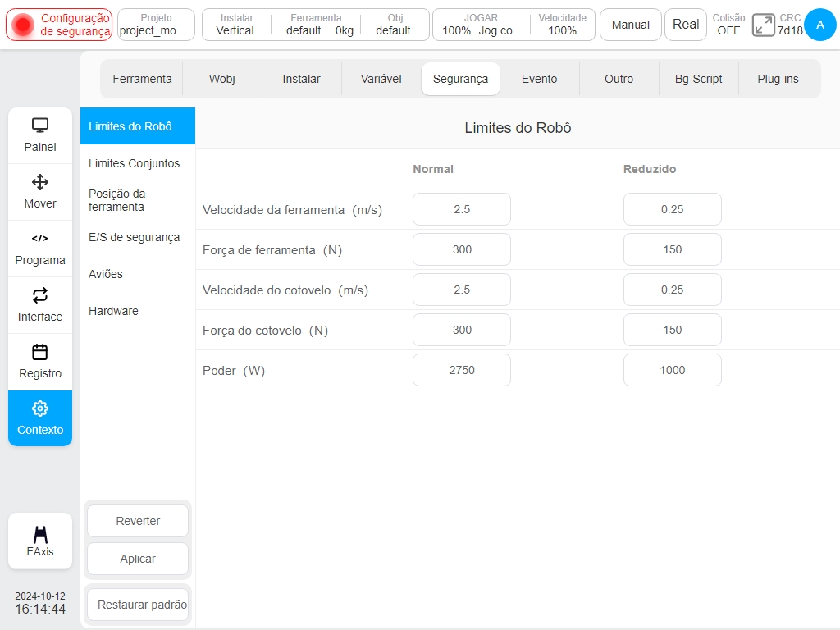
Task: Open the Registro calendar icon
Action: click(40, 352)
